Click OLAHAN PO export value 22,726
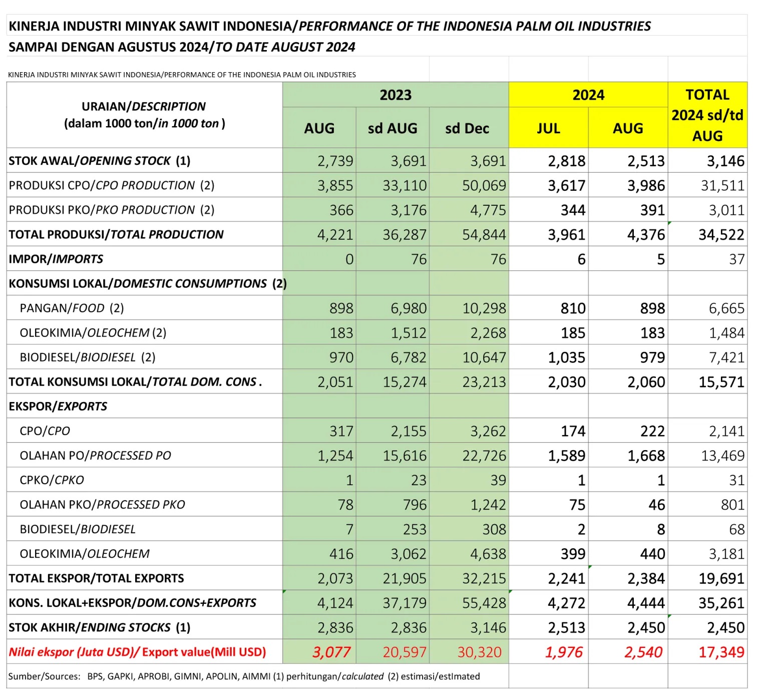 point(484,456)
